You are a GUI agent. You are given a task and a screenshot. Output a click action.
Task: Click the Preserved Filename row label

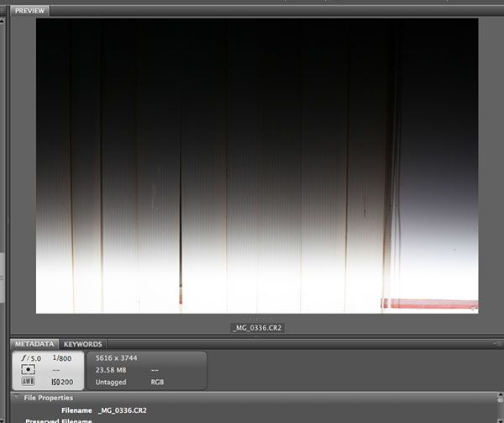[x=58, y=420]
